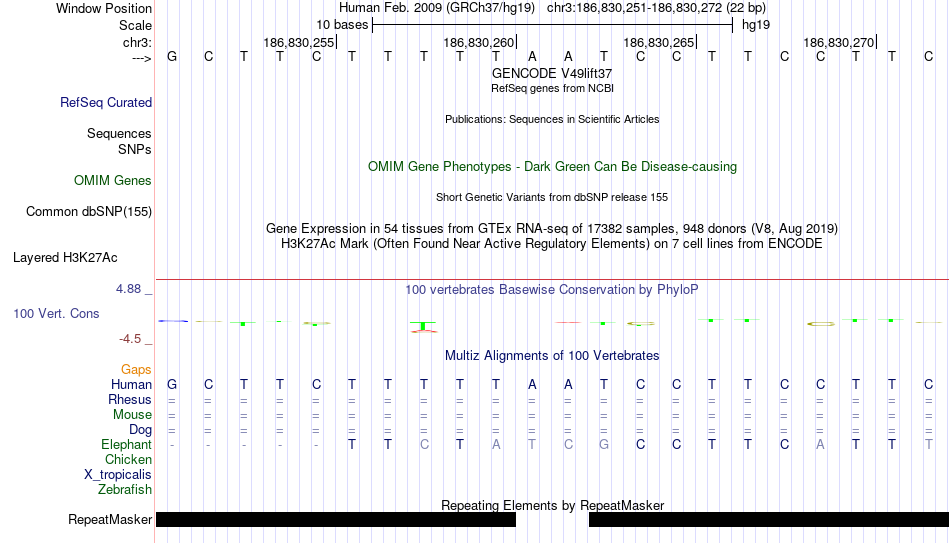Click Repeating Elements by RepeatMasker title
The height and width of the screenshot is (543, 950).
point(552,505)
